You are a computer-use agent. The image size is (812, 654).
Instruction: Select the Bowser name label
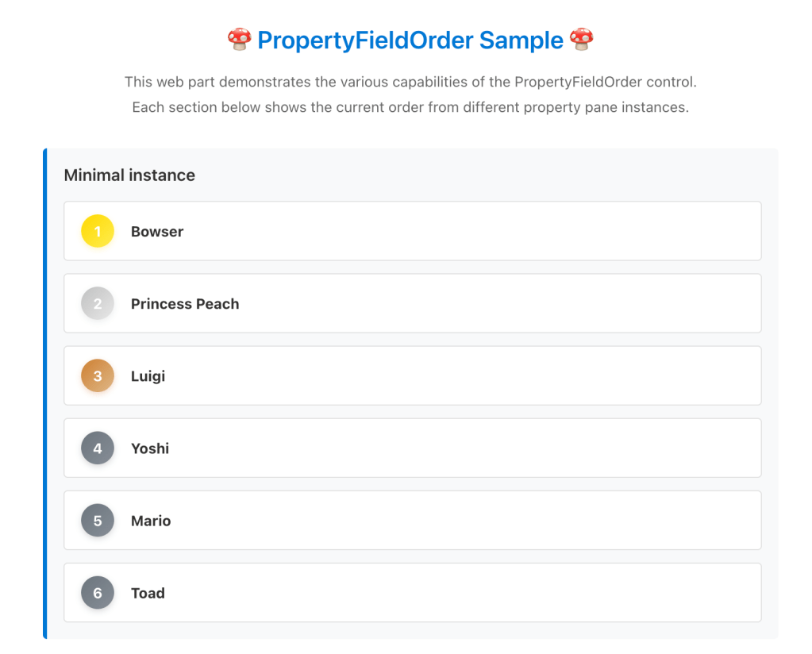click(157, 232)
